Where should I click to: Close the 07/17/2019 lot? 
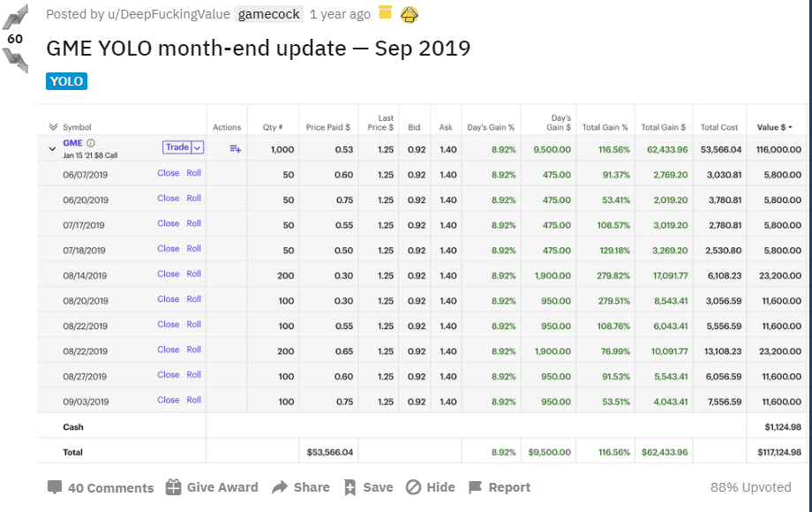click(x=169, y=223)
